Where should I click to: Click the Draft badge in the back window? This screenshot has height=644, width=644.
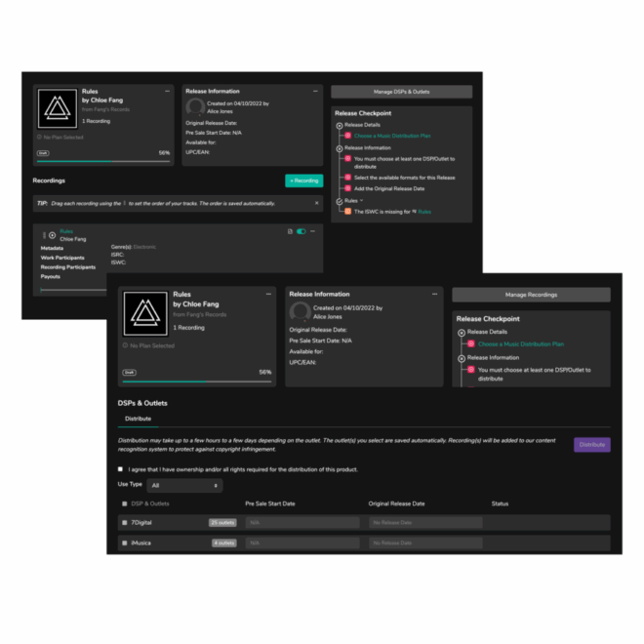[x=43, y=153]
